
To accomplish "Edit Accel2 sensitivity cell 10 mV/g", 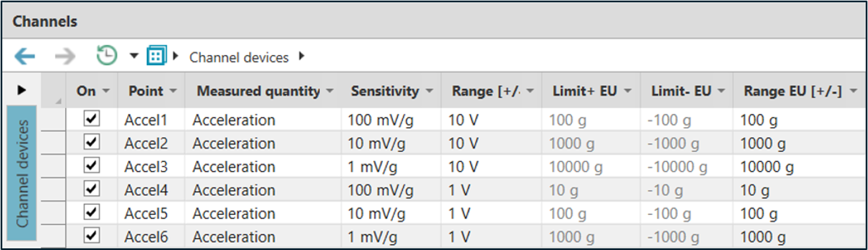I will (x=376, y=144).
